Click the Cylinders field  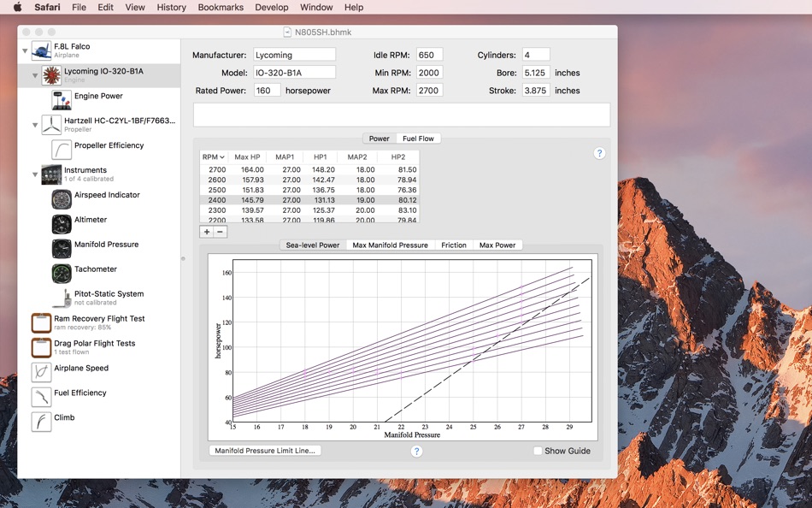tap(536, 55)
